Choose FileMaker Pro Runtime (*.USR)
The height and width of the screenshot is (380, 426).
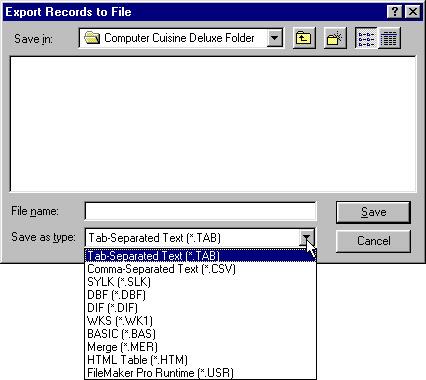(200, 373)
